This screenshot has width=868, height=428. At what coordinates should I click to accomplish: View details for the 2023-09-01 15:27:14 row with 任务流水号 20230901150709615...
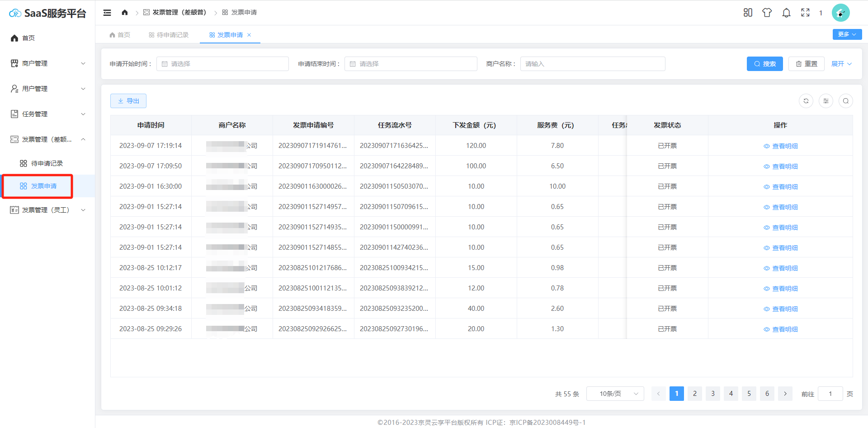(781, 207)
